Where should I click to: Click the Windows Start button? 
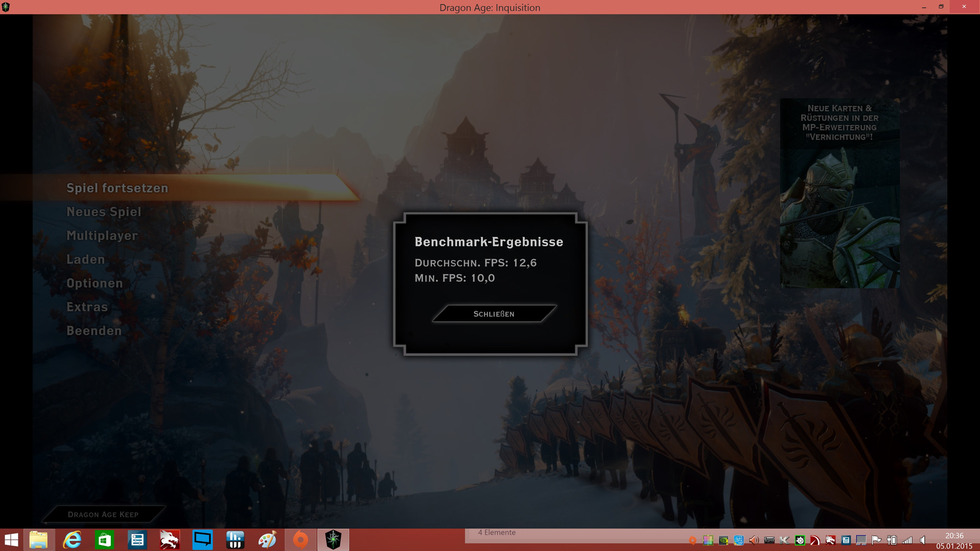tap(11, 540)
